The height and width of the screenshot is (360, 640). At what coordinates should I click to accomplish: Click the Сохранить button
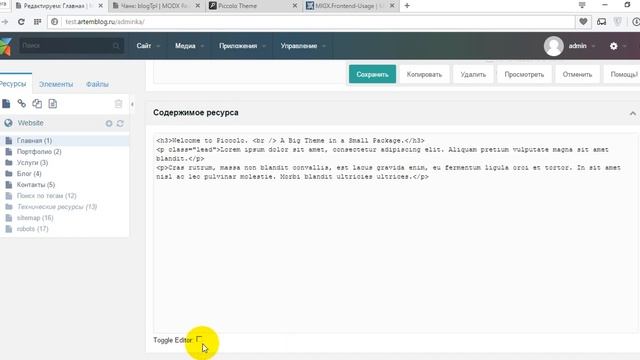(x=372, y=74)
